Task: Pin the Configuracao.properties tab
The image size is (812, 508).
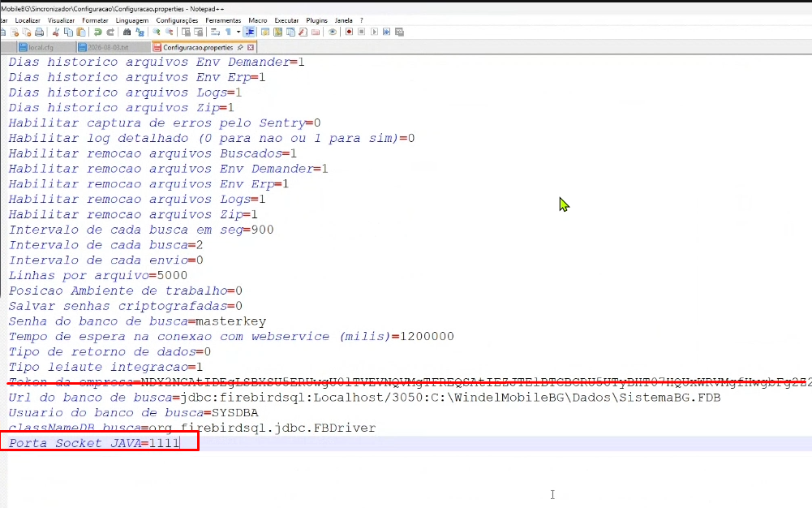Action: (x=240, y=47)
